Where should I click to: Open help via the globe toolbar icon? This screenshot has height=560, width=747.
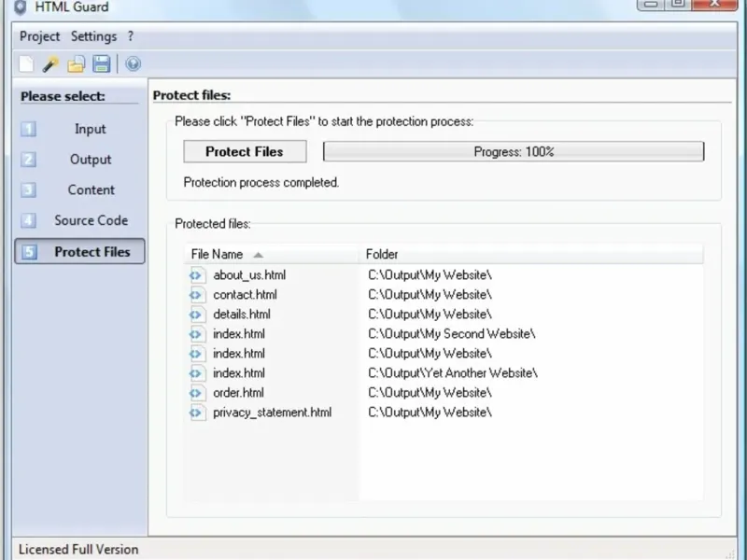point(133,63)
